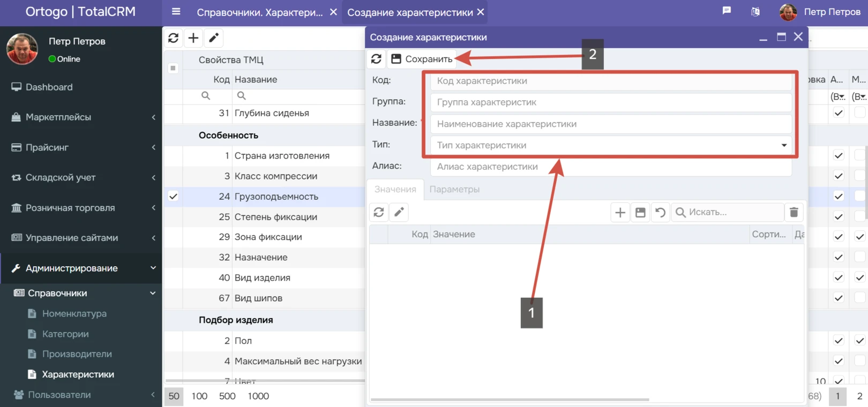Expand the Складской учет sidebar section
This screenshot has width=868, height=407.
[x=81, y=177]
